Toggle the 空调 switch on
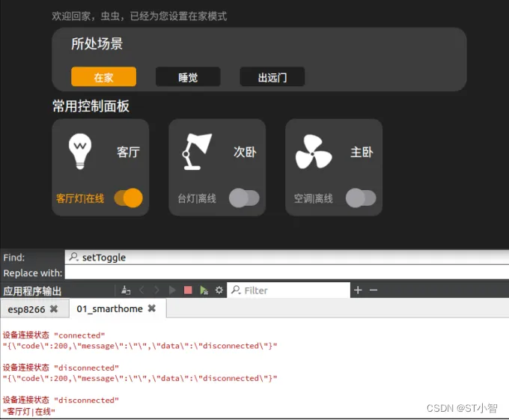 point(361,198)
